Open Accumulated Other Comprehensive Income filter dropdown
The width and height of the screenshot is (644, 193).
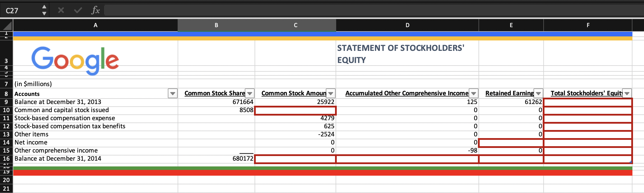pos(474,94)
